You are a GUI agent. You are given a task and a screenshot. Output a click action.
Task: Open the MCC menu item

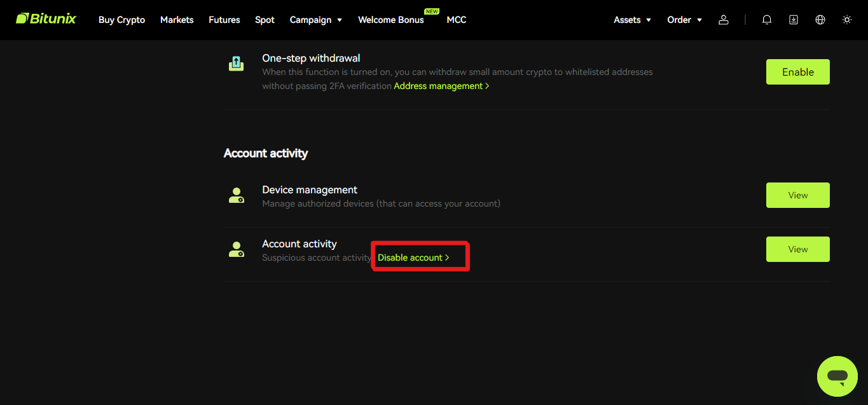coord(457,20)
